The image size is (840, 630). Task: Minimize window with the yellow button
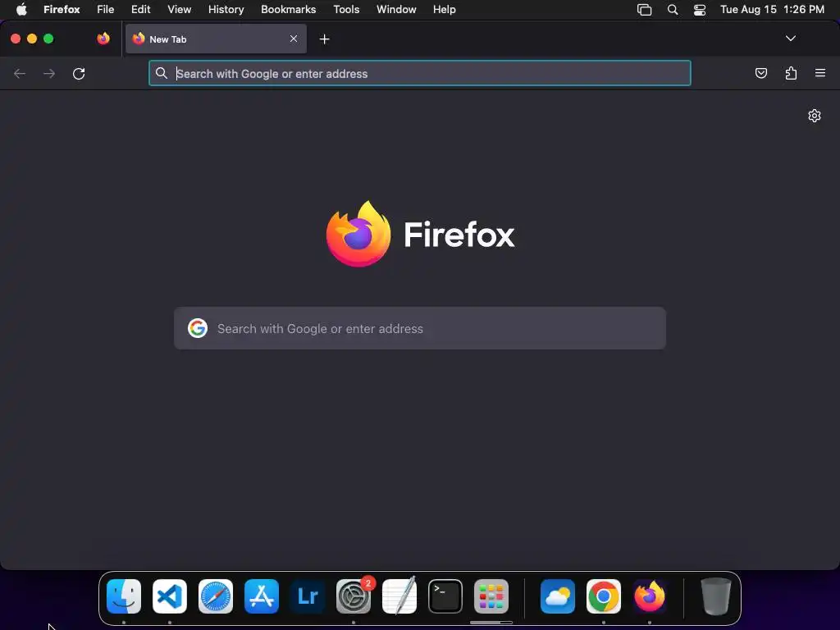coord(32,39)
